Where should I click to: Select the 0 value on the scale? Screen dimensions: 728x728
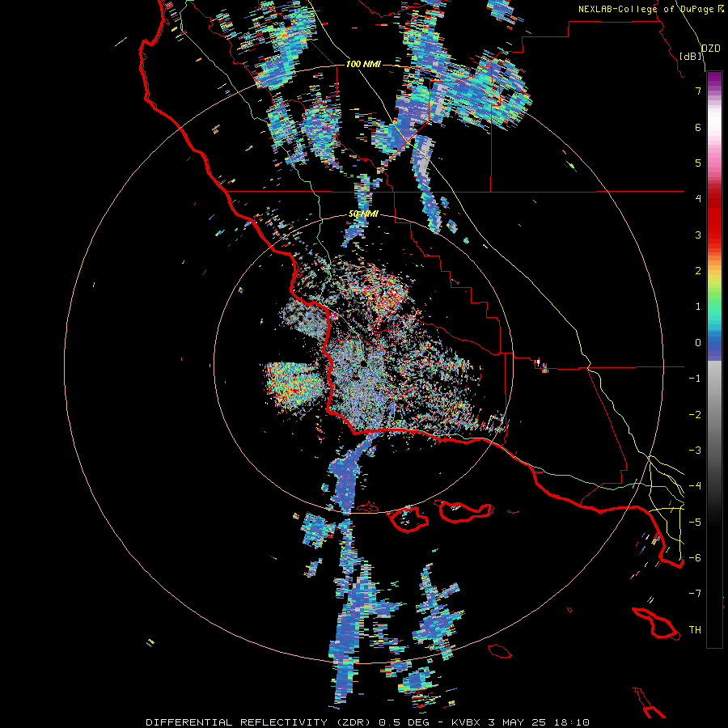pos(698,343)
